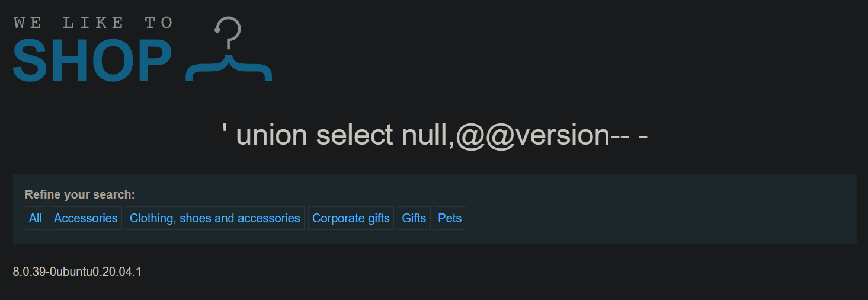This screenshot has width=868, height=300.
Task: Open Clothing, shoes and accessories category
Action: point(215,218)
